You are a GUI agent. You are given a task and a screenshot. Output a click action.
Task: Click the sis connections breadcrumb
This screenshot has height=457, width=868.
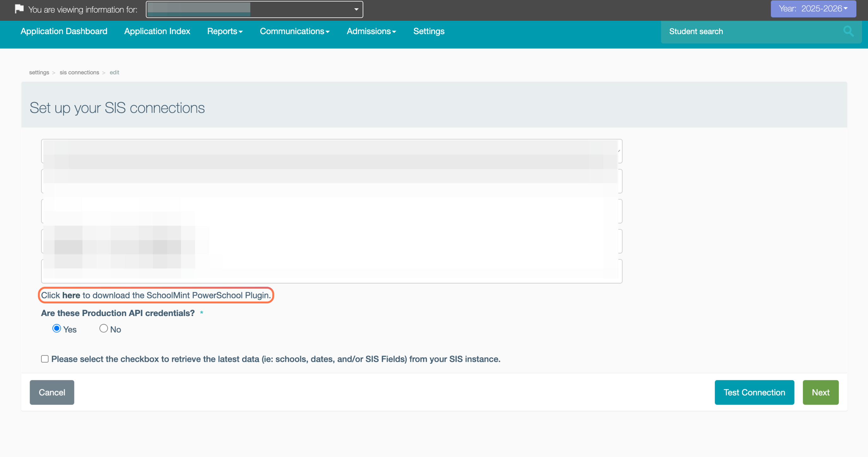click(x=79, y=72)
